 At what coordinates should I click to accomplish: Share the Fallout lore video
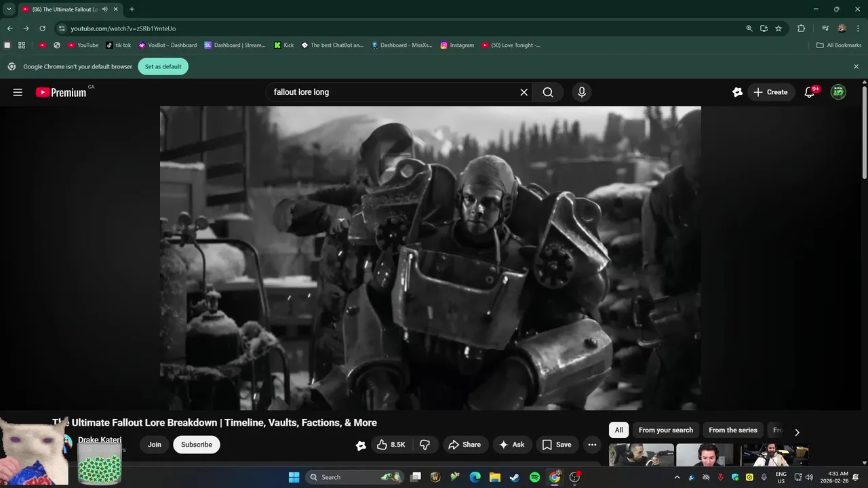point(465,445)
